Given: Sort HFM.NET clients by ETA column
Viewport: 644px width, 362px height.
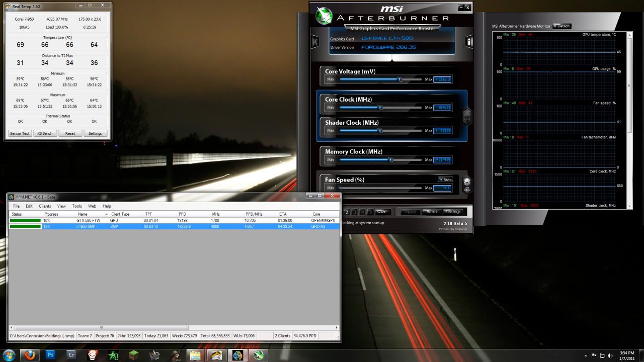Looking at the screenshot, I should click(x=293, y=214).
